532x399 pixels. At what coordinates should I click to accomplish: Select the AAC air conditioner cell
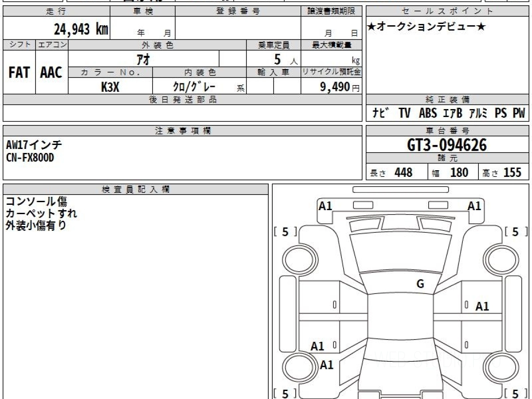point(51,73)
